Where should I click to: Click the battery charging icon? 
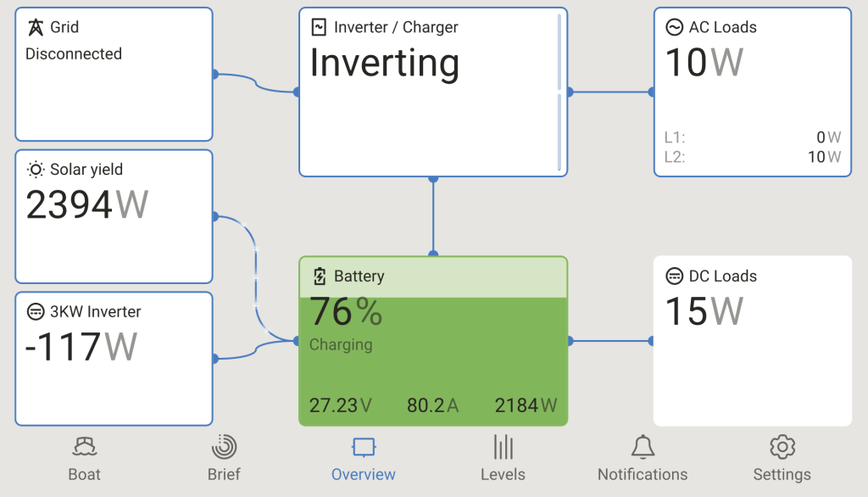[320, 276]
